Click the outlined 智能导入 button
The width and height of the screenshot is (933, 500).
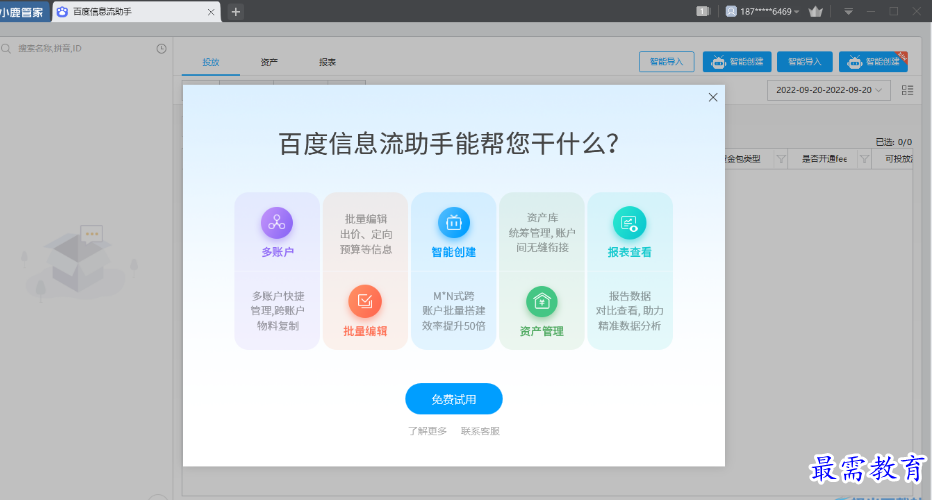pyautogui.click(x=666, y=61)
